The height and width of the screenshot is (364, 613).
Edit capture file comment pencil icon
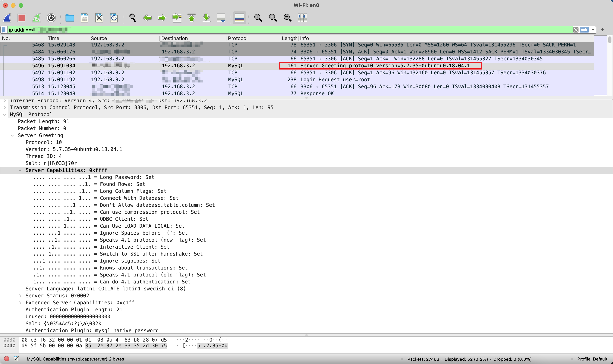tap(16, 359)
